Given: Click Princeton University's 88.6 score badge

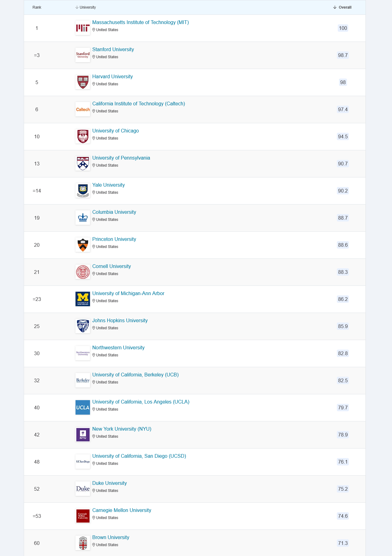Looking at the screenshot, I should pyautogui.click(x=343, y=245).
